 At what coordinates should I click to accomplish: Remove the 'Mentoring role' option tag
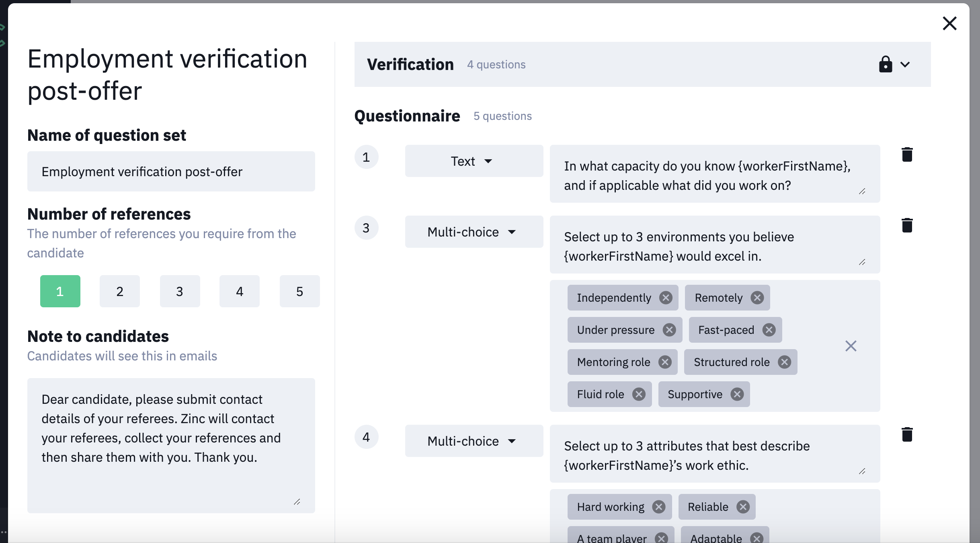(665, 362)
